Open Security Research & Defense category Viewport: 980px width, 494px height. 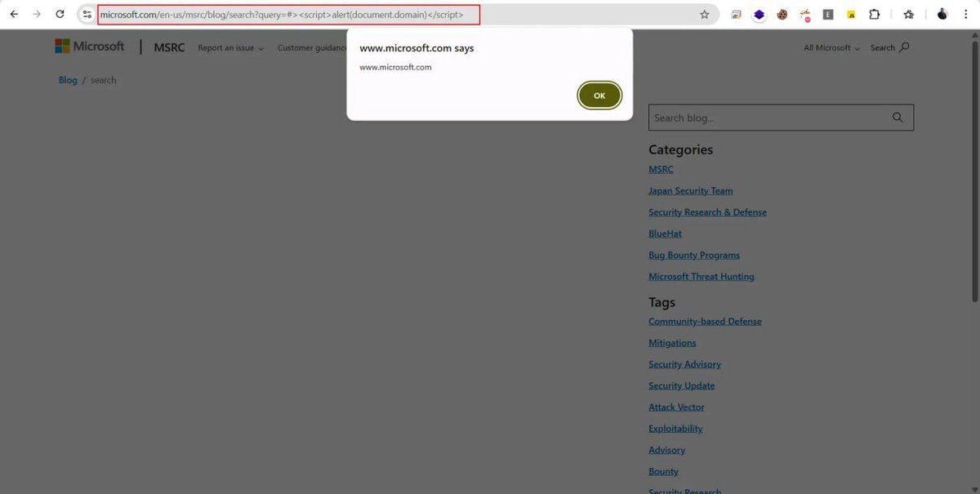pyautogui.click(x=707, y=211)
